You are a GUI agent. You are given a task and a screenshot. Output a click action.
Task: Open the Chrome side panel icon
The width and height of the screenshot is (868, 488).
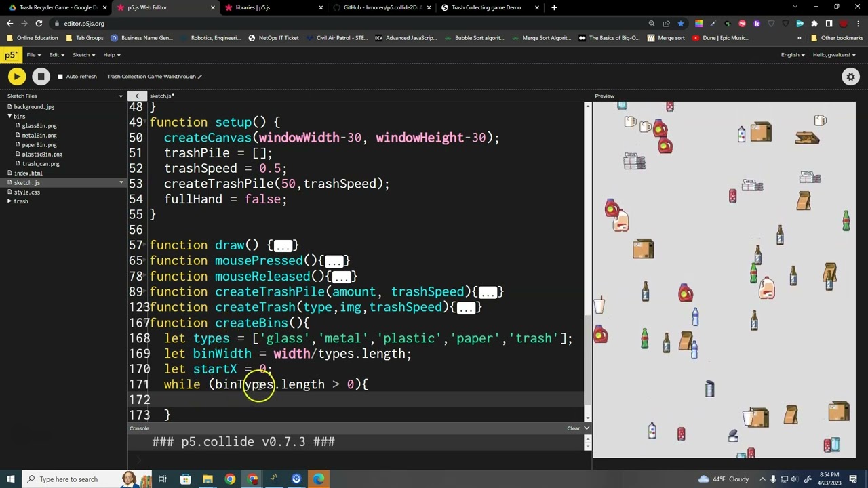(x=829, y=24)
